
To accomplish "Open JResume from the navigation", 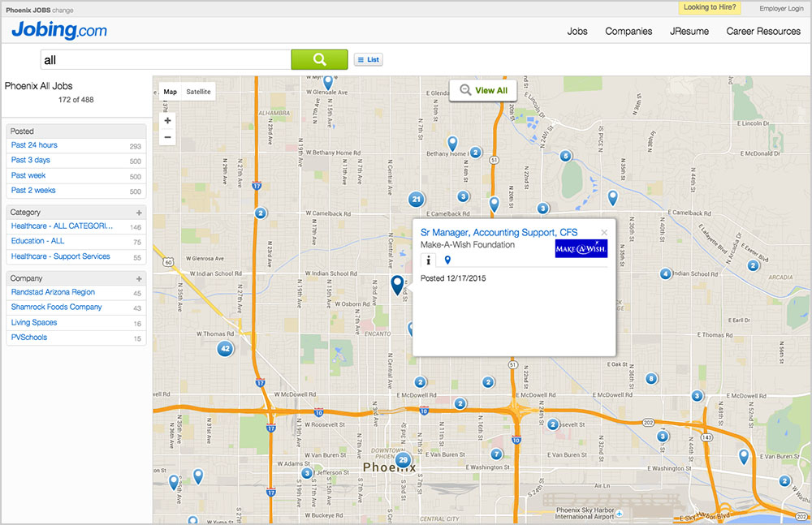I will [x=689, y=31].
